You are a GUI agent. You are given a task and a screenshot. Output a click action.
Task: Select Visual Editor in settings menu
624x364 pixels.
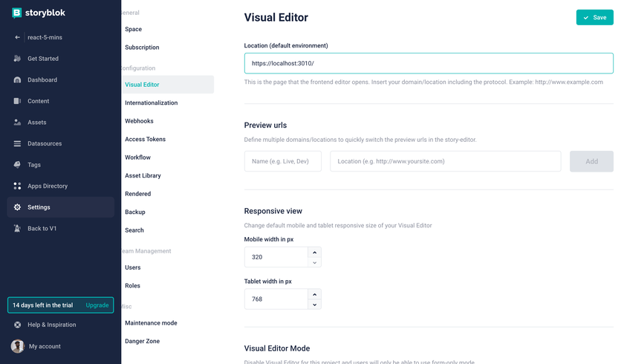click(x=168, y=85)
